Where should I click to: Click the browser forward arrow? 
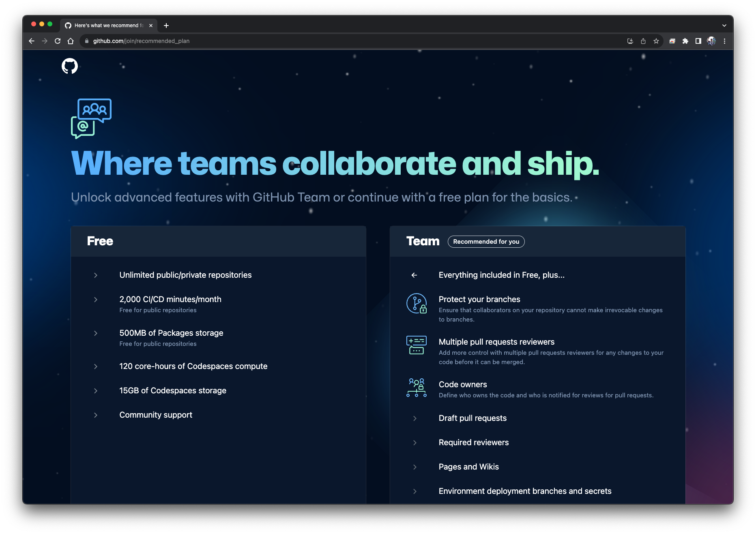(x=45, y=41)
